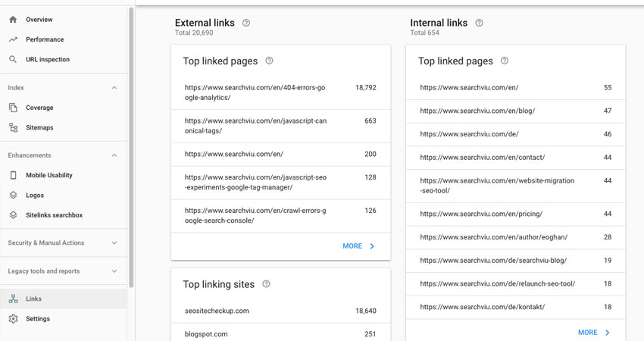The height and width of the screenshot is (341, 644).
Task: Open the Performance report
Action: click(x=64, y=39)
